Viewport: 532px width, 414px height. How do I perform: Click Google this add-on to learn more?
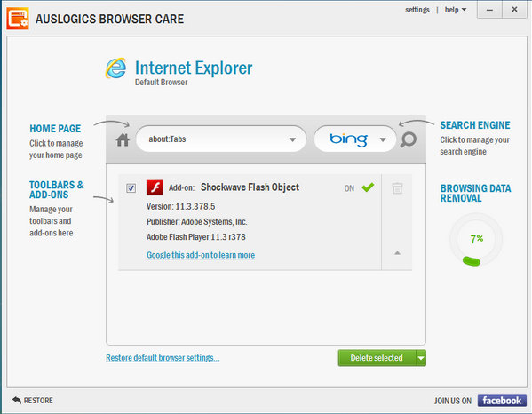pyautogui.click(x=201, y=255)
